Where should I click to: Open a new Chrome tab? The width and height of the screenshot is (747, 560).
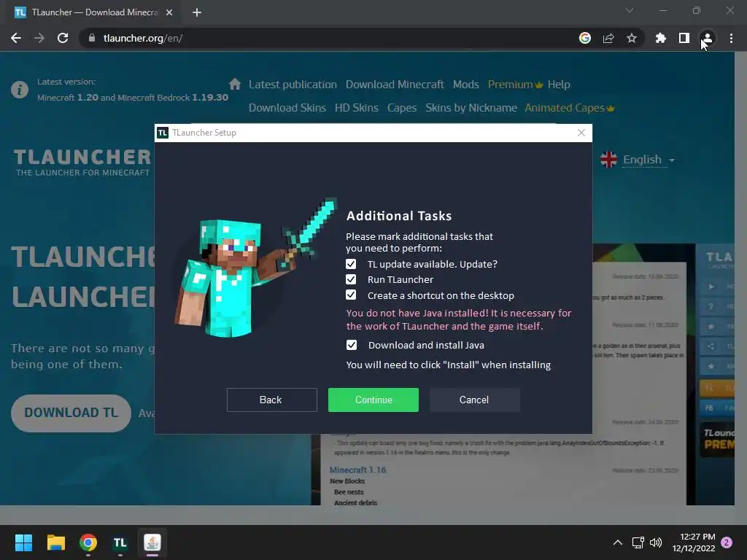[197, 12]
